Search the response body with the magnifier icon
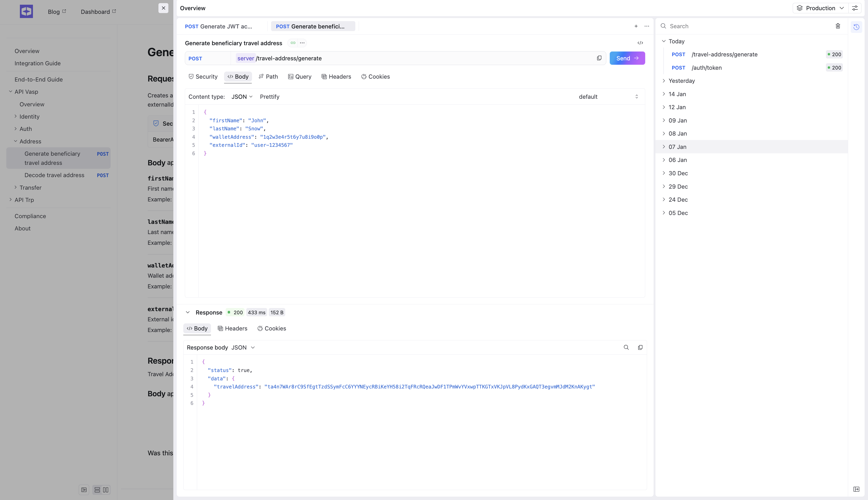 click(x=626, y=347)
